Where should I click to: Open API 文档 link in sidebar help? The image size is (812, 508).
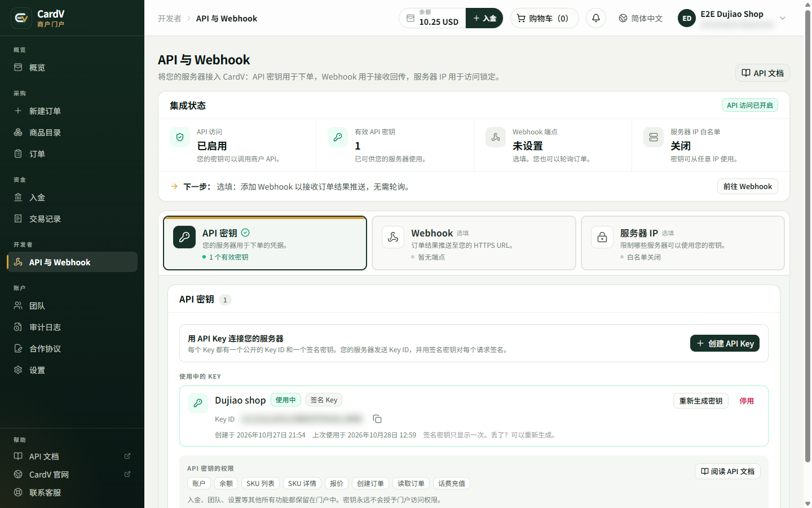tap(72, 456)
